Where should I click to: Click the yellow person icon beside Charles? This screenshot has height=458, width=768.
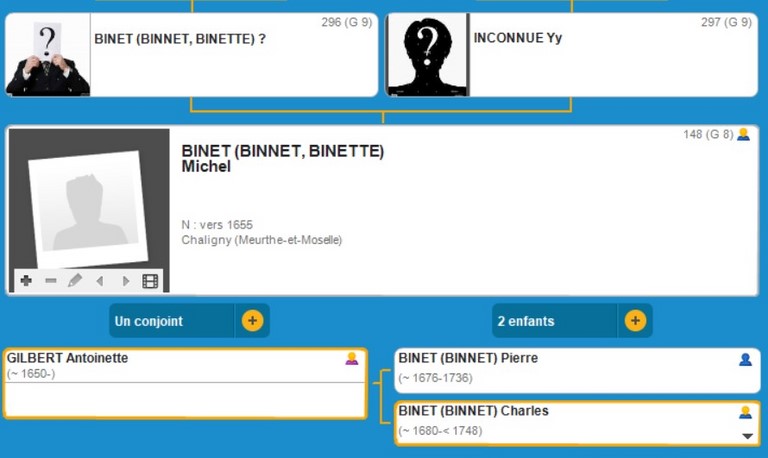click(x=745, y=412)
